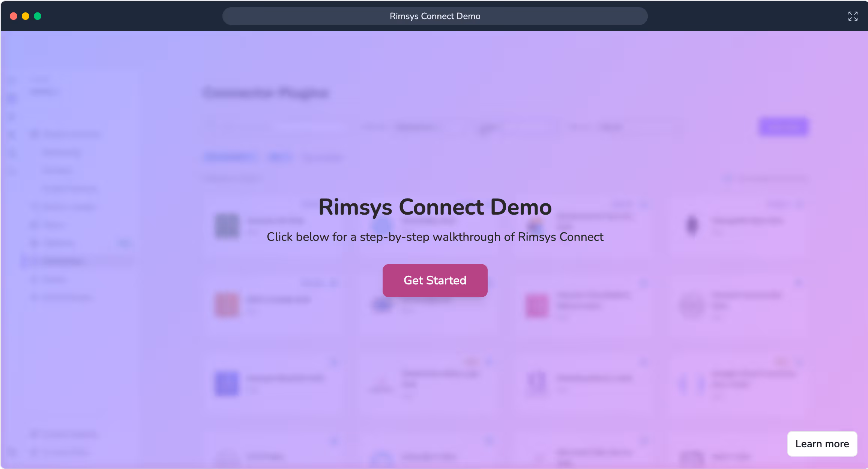Minimize the window using the yellow button
Viewport: 868px width, 469px height.
(26, 16)
